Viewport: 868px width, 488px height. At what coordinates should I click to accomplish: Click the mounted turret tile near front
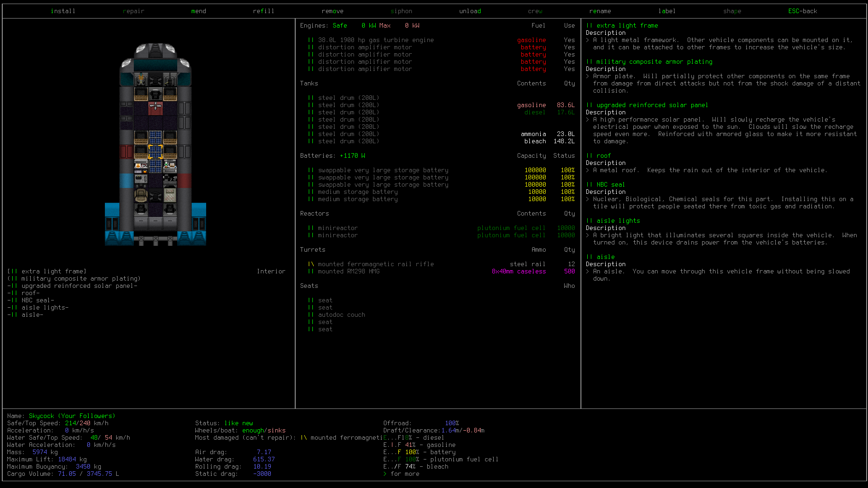[141, 80]
